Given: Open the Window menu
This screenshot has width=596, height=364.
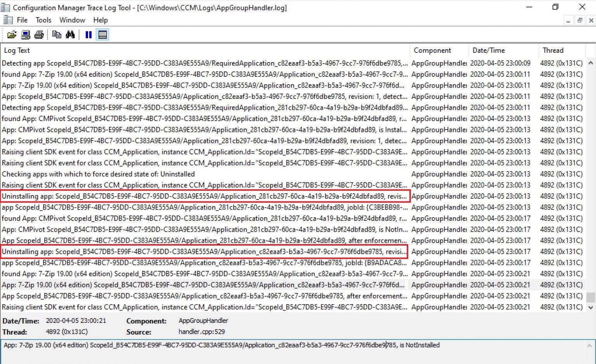Looking at the screenshot, I should pyautogui.click(x=72, y=20).
